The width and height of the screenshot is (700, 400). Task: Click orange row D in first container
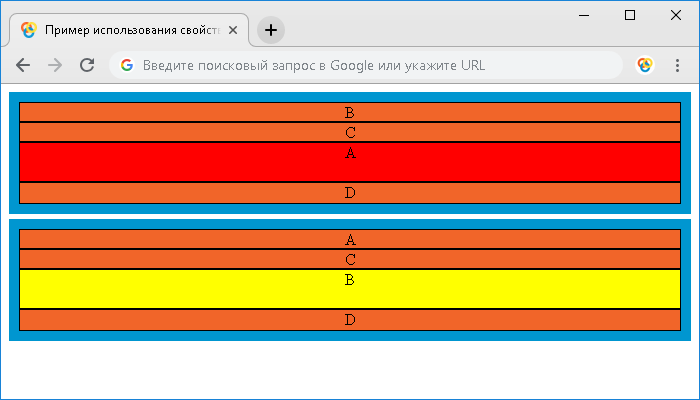(350, 192)
